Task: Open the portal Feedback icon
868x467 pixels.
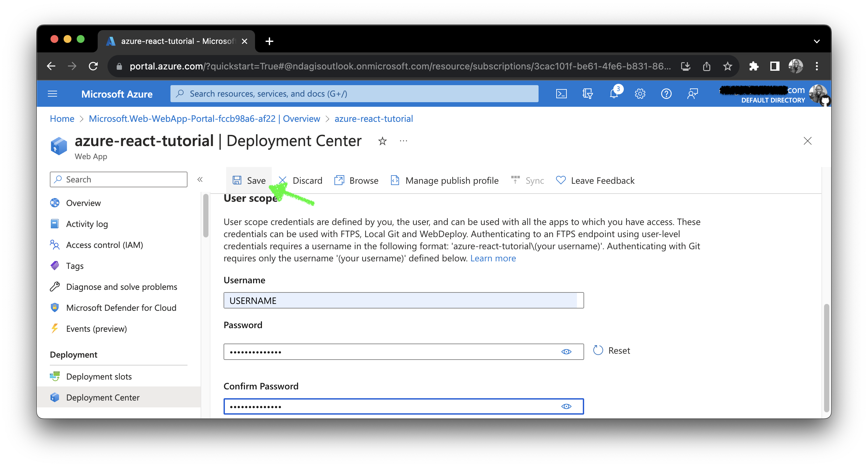Action: click(x=692, y=94)
